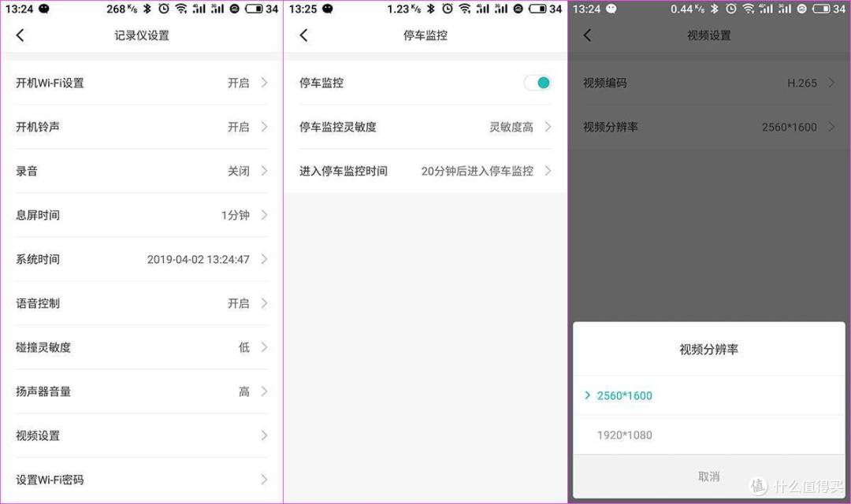
Task: Tap battery icon in the 记录仪设置 screen status bar
Action: (x=254, y=9)
